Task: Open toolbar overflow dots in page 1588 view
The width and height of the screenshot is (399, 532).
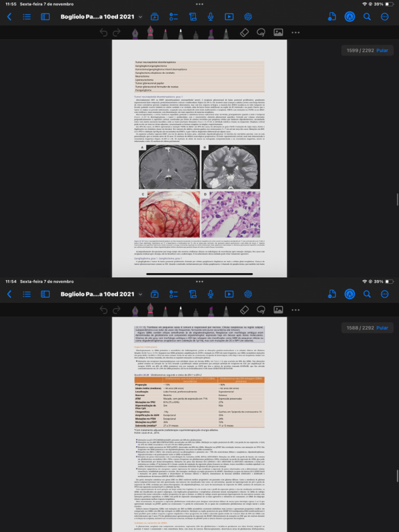Action: coord(296,310)
